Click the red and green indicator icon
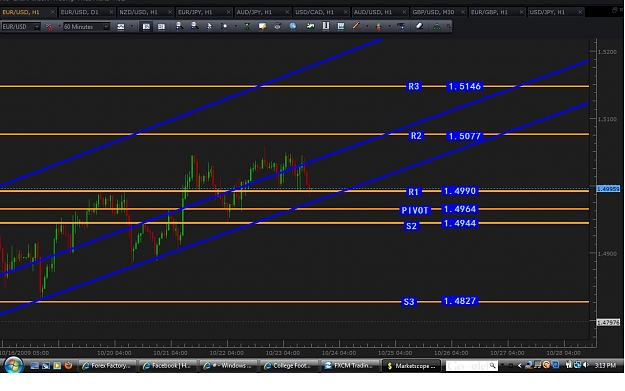 [378, 27]
